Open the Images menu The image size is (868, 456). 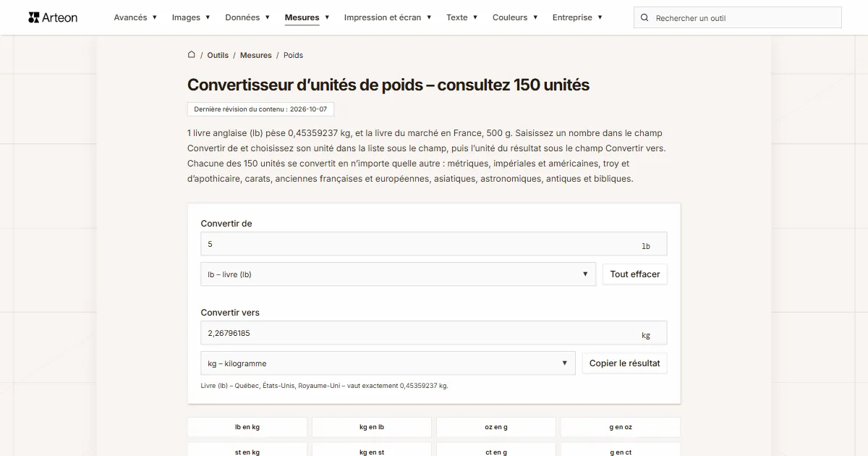[191, 17]
